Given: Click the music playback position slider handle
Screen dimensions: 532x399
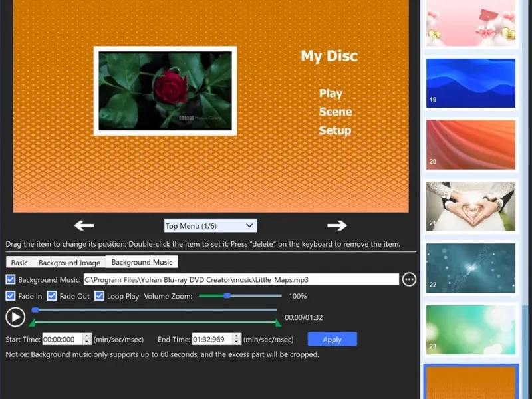Looking at the screenshot, I should click(x=35, y=310).
